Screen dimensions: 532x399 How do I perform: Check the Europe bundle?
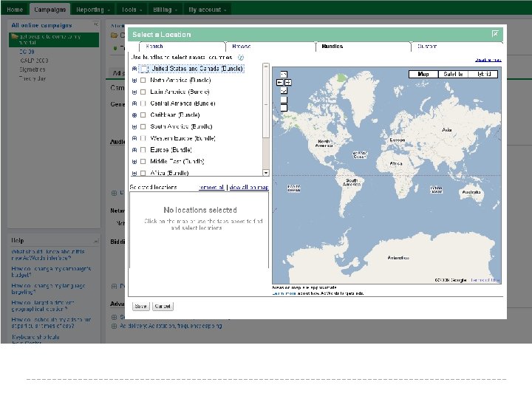143,150
